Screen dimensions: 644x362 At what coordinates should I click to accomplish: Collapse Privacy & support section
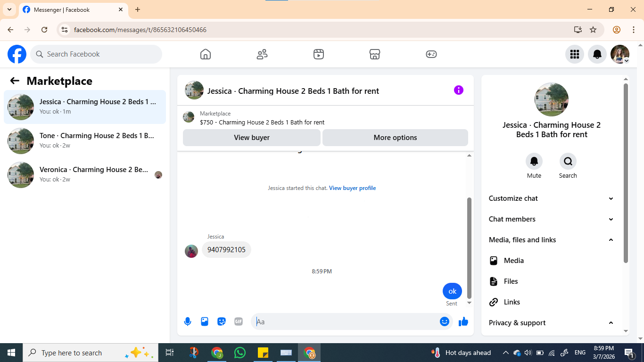552,323
